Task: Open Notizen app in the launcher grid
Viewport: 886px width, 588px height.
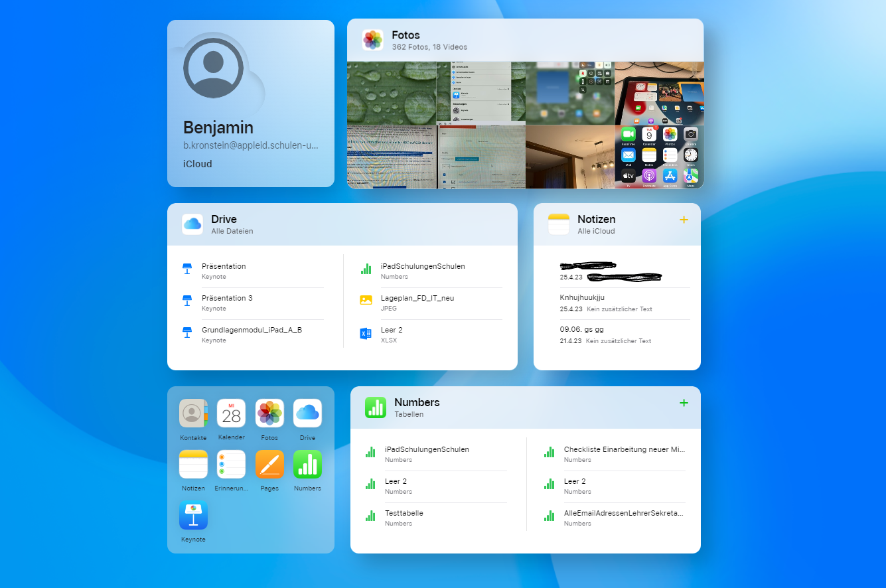Action: coord(193,464)
